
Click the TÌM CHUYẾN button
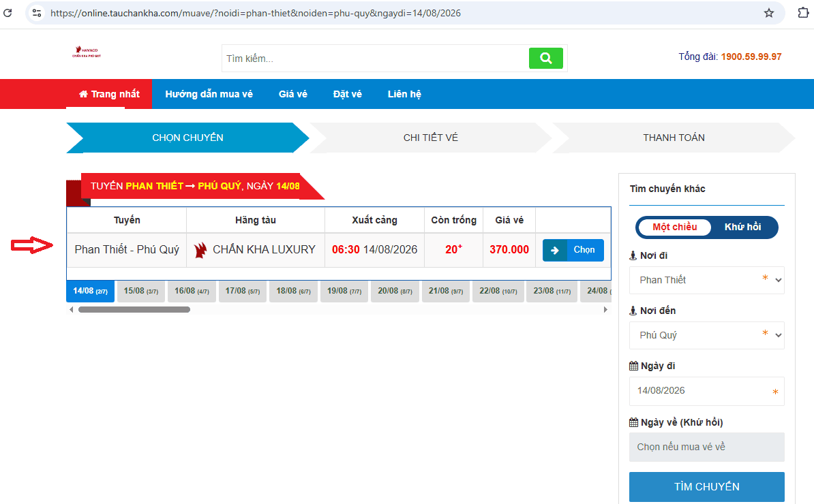tap(706, 486)
